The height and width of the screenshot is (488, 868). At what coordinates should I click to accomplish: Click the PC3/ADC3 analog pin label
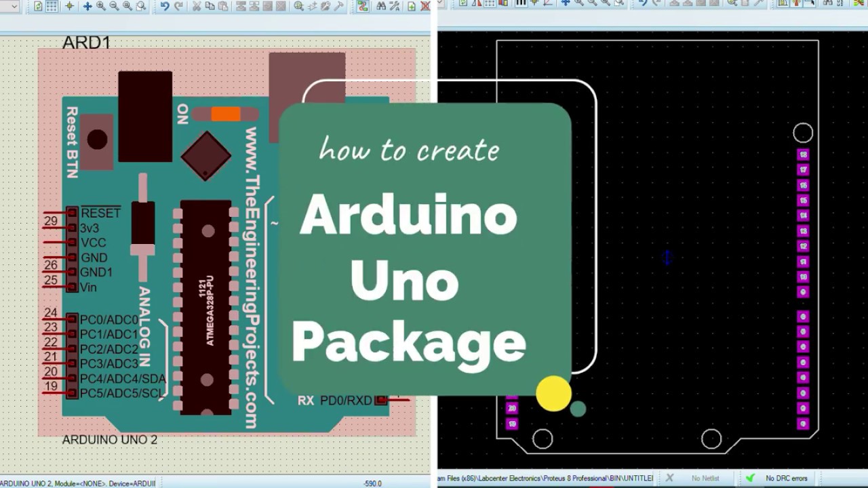click(109, 364)
